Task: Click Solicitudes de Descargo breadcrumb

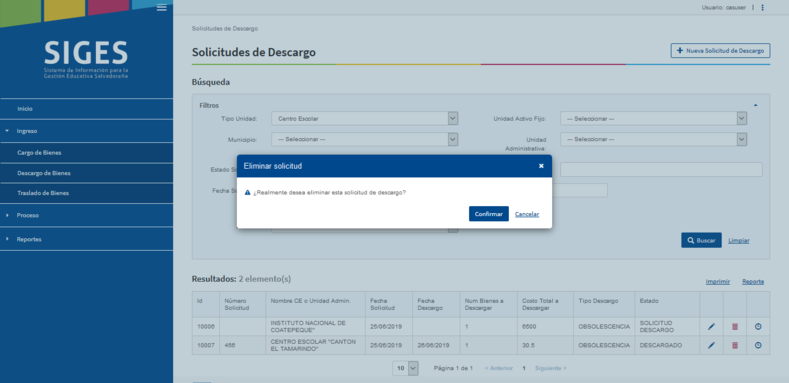Action: pyautogui.click(x=224, y=29)
